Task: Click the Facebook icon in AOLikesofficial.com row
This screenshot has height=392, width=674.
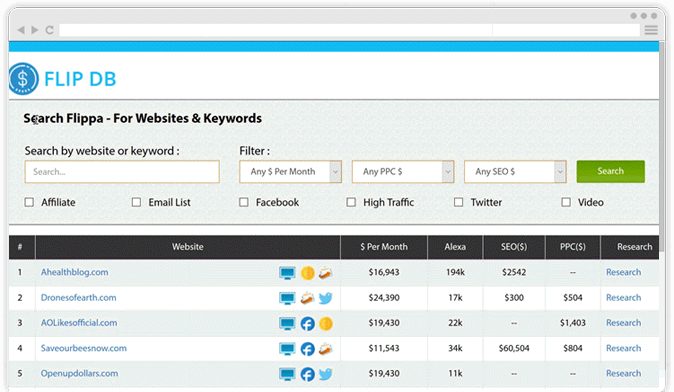Action: [307, 323]
